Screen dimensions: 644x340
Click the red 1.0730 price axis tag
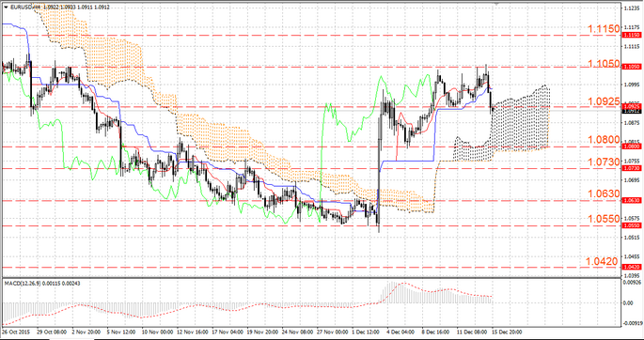coord(631,168)
